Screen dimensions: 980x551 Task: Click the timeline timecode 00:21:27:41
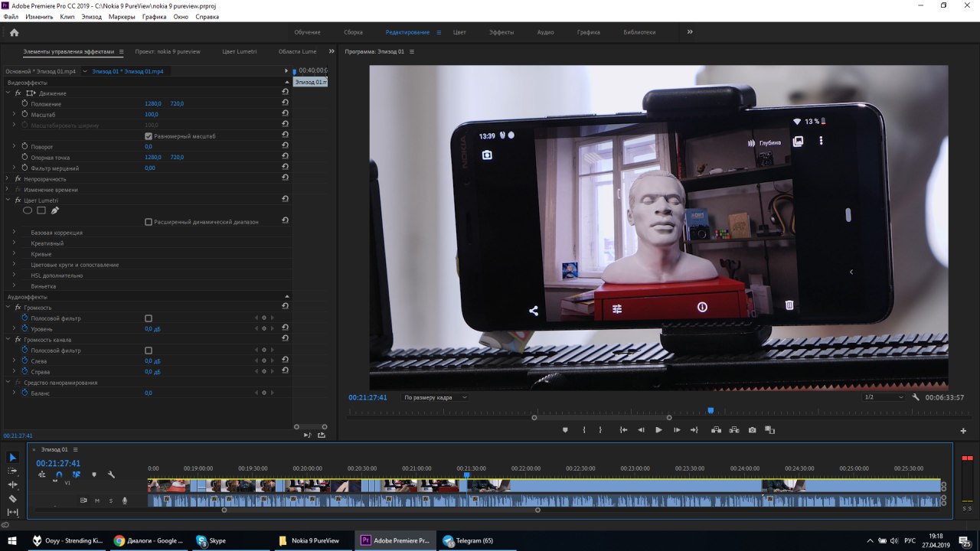(58, 463)
